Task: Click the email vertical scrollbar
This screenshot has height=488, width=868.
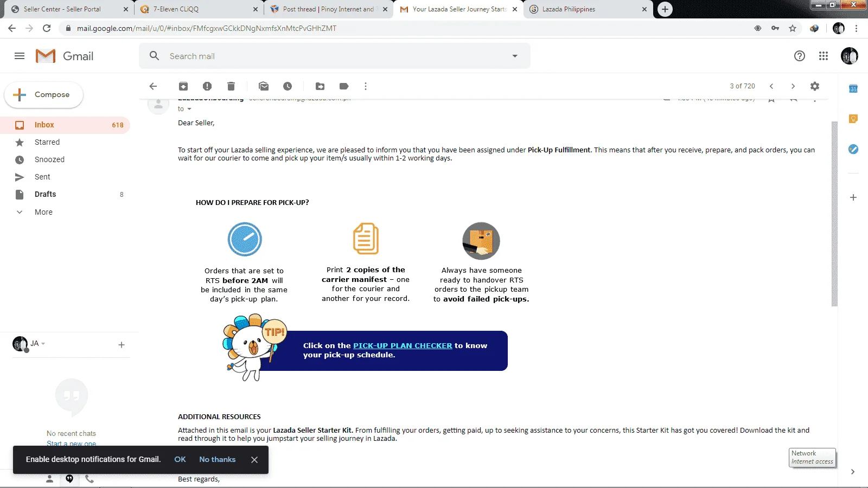Action: [x=834, y=214]
